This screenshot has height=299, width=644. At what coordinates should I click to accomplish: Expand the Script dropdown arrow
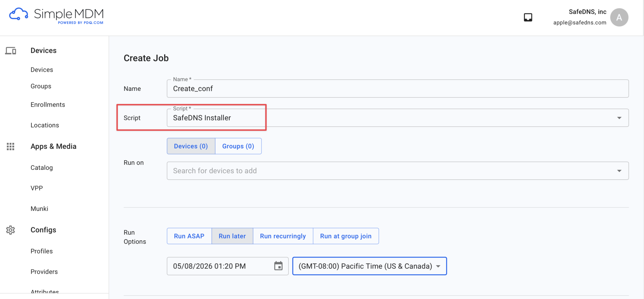[619, 118]
